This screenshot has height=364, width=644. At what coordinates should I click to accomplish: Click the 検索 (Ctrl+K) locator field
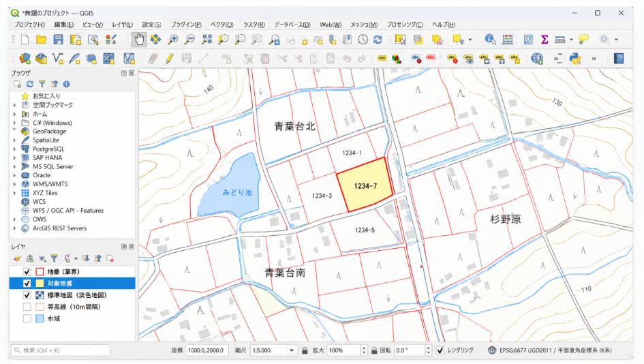coord(61,350)
